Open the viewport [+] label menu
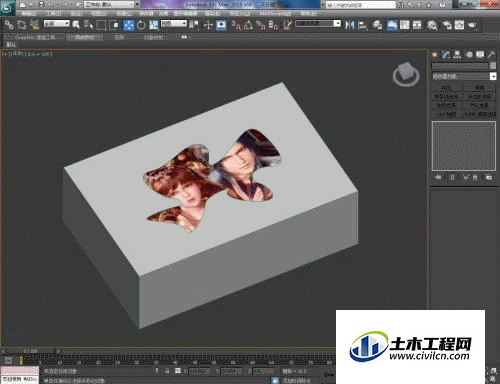The width and height of the screenshot is (500, 384). click(5, 54)
